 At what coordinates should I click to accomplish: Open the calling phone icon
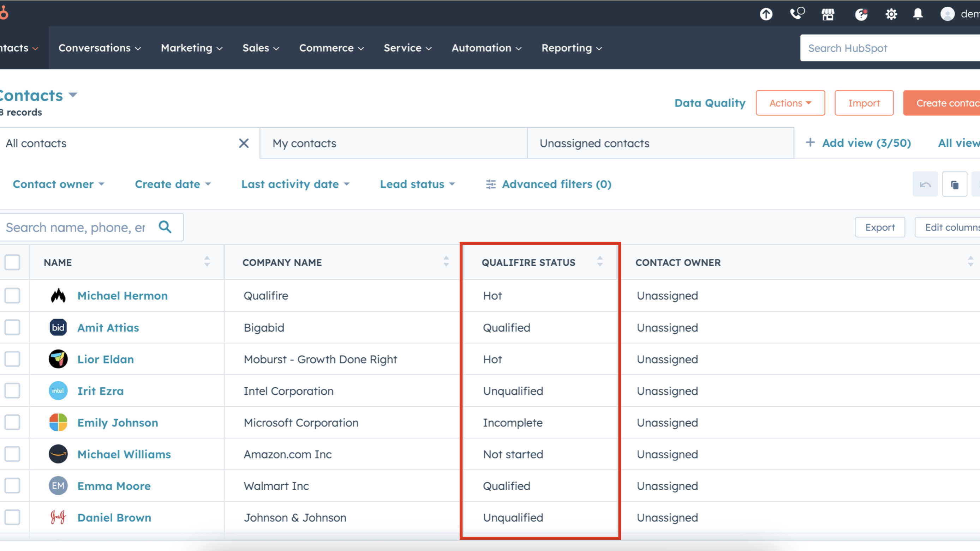[x=797, y=14]
